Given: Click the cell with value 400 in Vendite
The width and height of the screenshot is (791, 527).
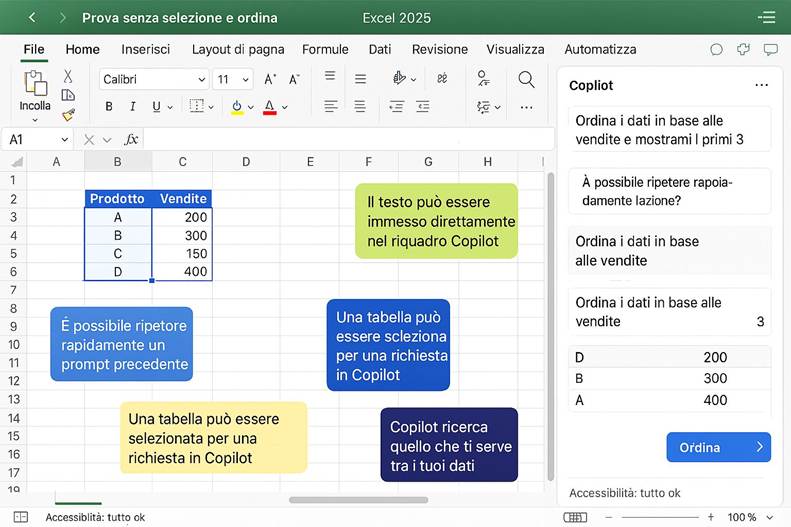Looking at the screenshot, I should point(182,271).
